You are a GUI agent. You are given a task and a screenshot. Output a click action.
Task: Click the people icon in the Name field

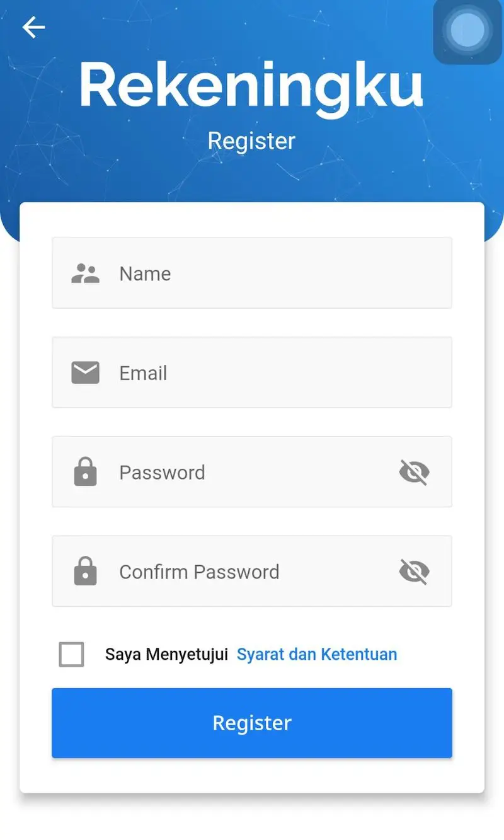(86, 273)
